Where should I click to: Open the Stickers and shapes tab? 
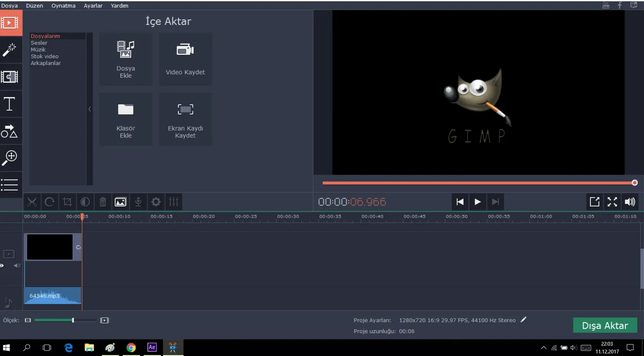[x=11, y=131]
